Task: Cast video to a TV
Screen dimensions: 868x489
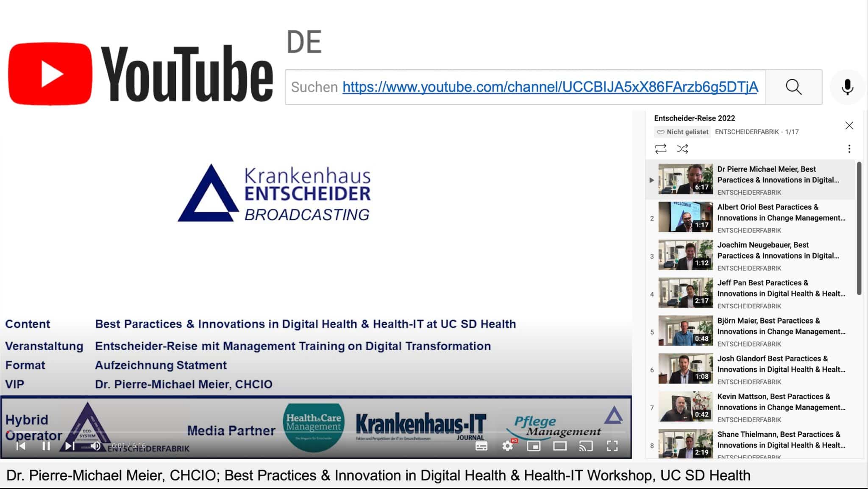Action: (586, 446)
